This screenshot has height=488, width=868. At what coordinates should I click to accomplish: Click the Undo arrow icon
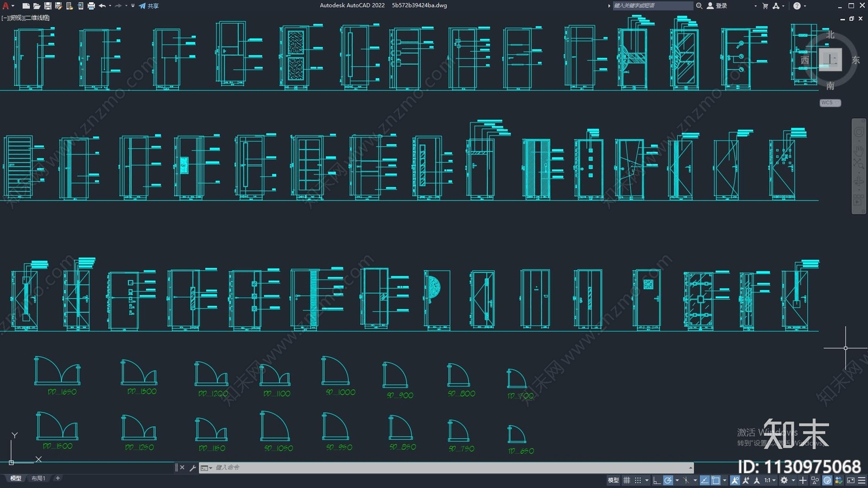[102, 6]
